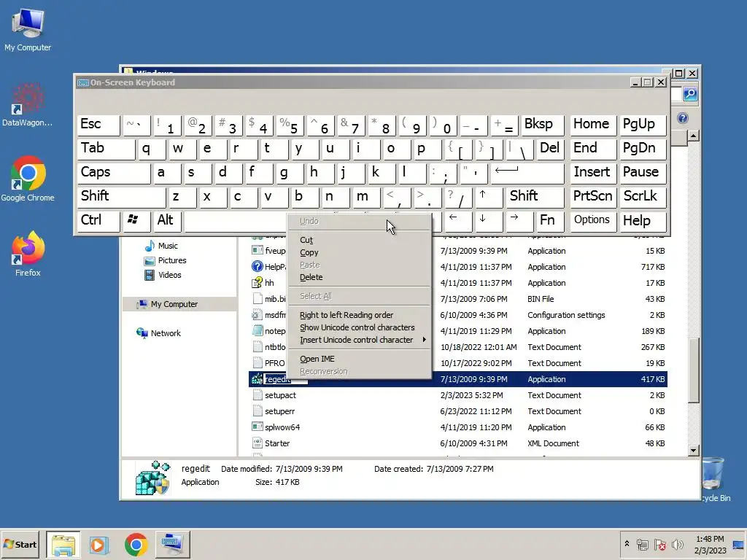The height and width of the screenshot is (560, 747).
Task: Click the taskbar clock showing 1:48 PM
Action: click(x=709, y=544)
